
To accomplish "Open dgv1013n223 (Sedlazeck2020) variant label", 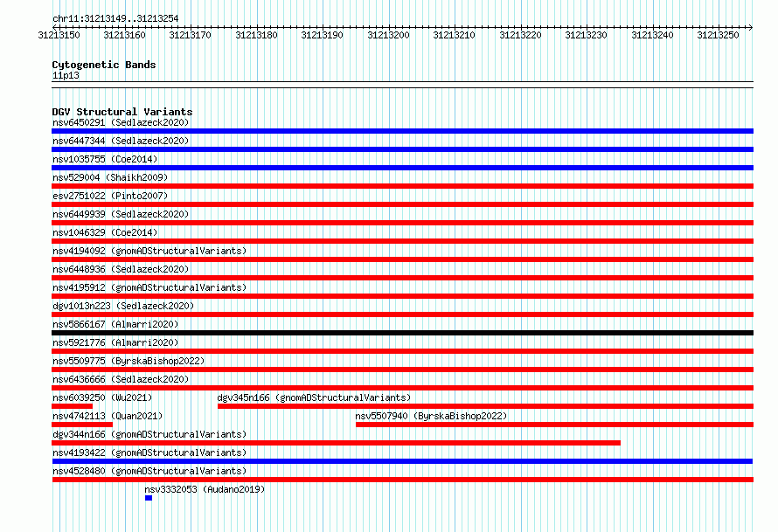I will coord(123,306).
